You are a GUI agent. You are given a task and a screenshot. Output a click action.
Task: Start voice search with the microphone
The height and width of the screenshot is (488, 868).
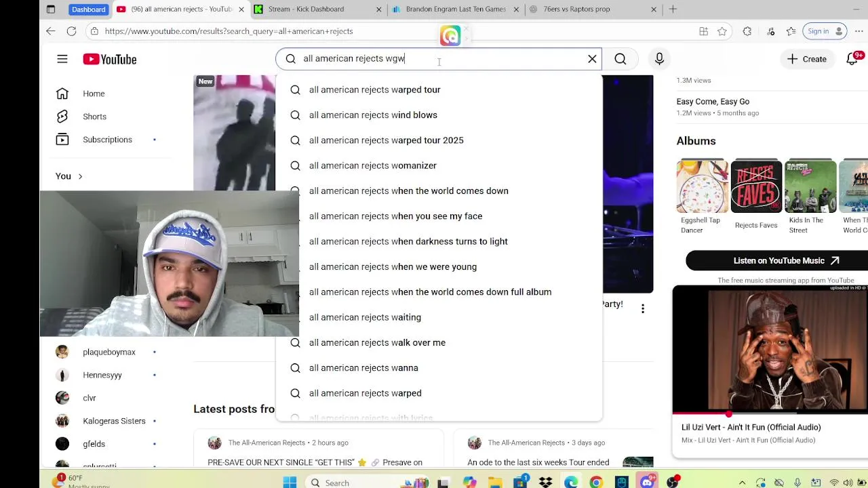point(659,59)
